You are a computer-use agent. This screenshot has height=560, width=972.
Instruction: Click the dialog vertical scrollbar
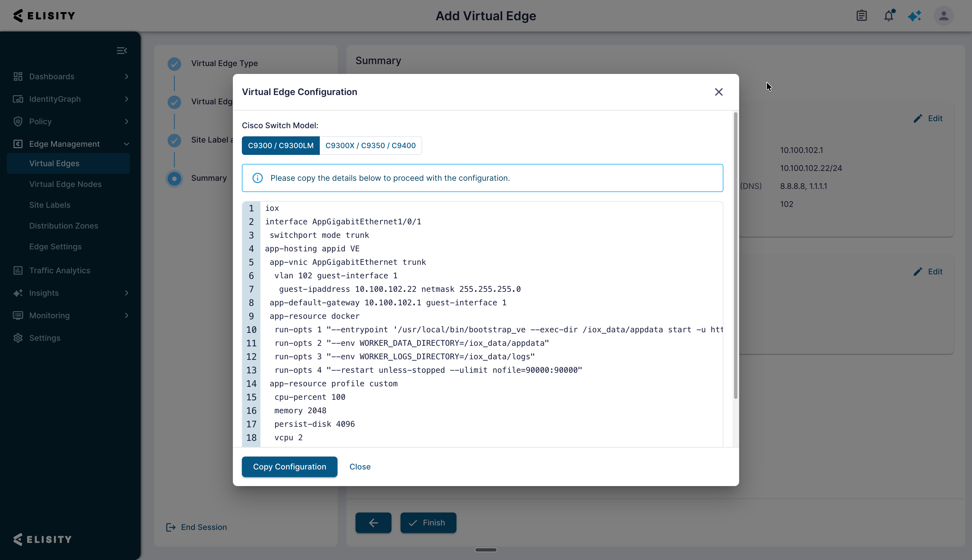(735, 255)
